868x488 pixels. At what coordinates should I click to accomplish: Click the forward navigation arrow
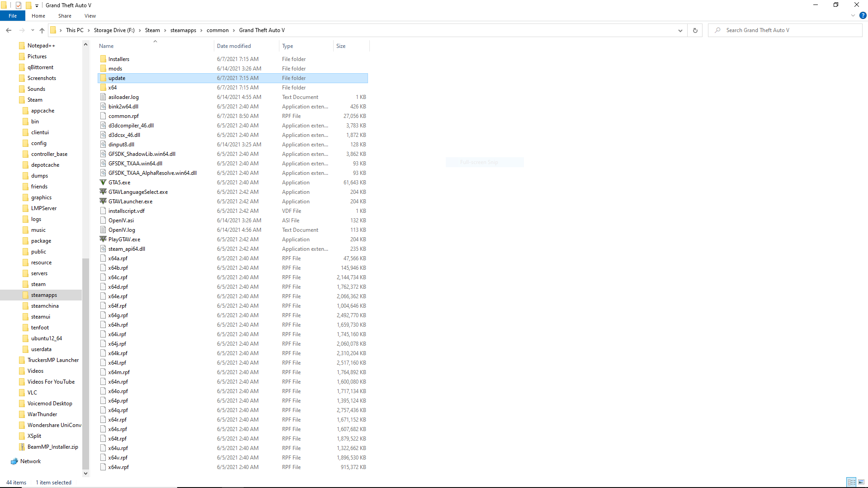pyautogui.click(x=22, y=30)
